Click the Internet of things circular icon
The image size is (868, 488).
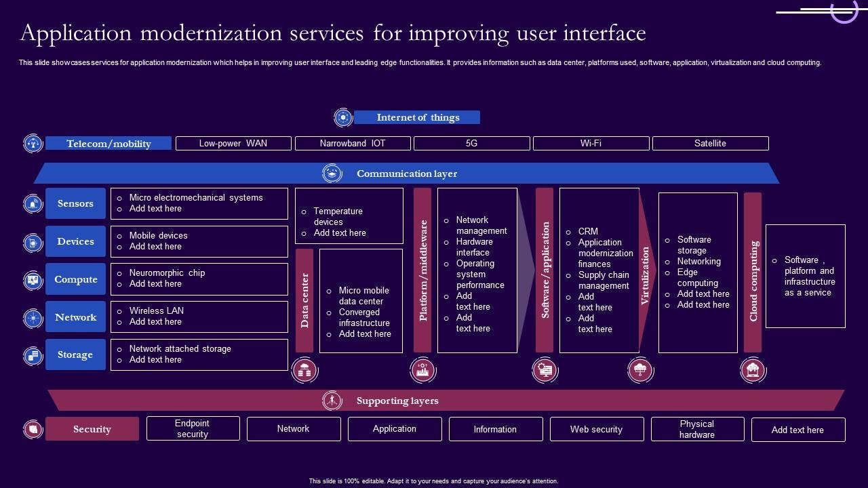click(x=343, y=117)
